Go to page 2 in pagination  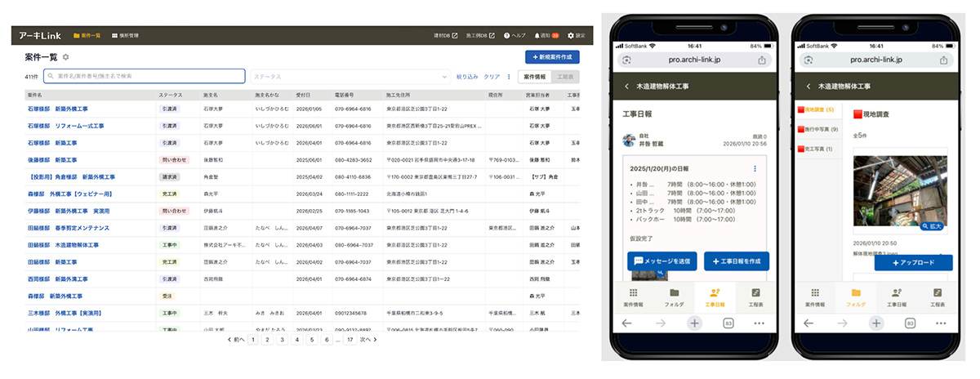click(x=268, y=339)
